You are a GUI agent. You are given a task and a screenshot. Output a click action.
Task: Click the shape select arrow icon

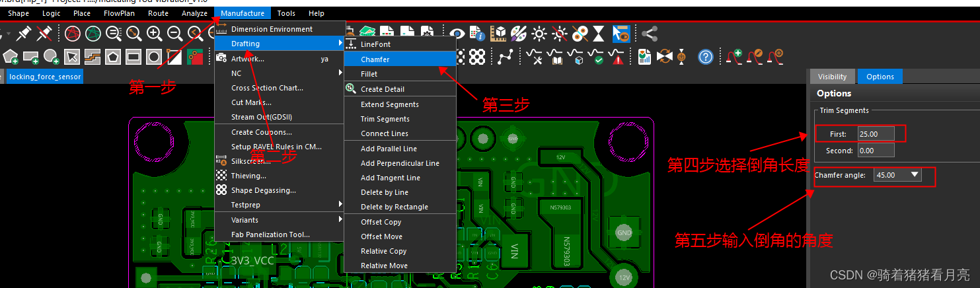72,57
